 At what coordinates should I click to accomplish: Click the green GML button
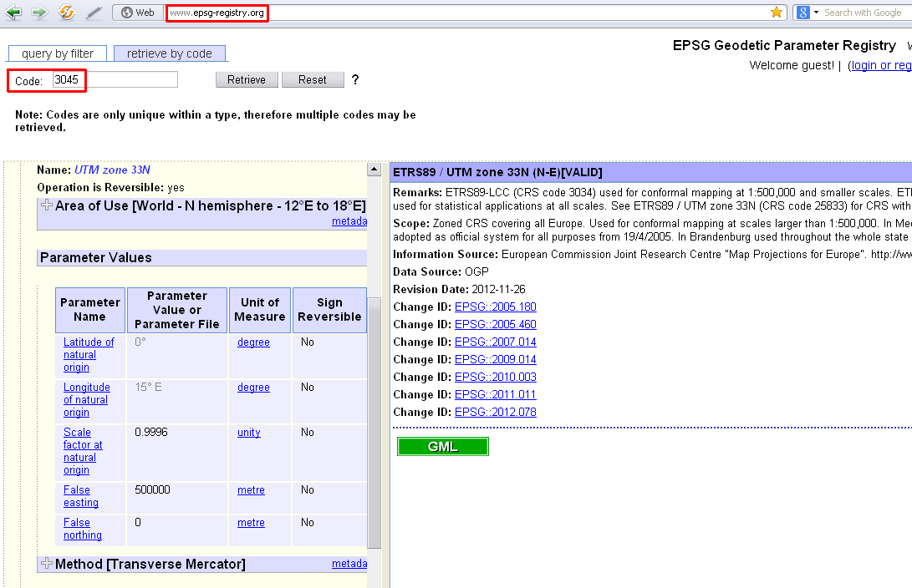click(x=442, y=447)
